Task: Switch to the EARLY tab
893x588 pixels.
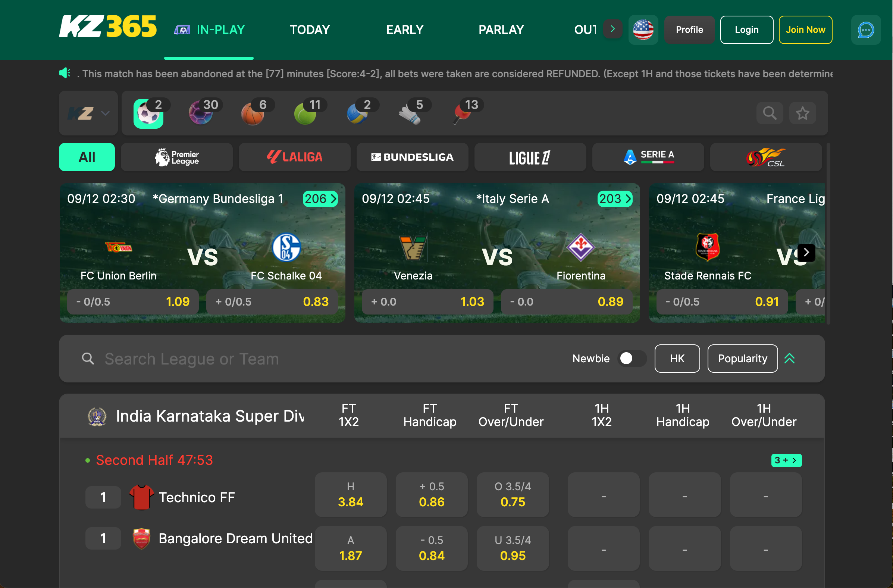Action: coord(405,29)
